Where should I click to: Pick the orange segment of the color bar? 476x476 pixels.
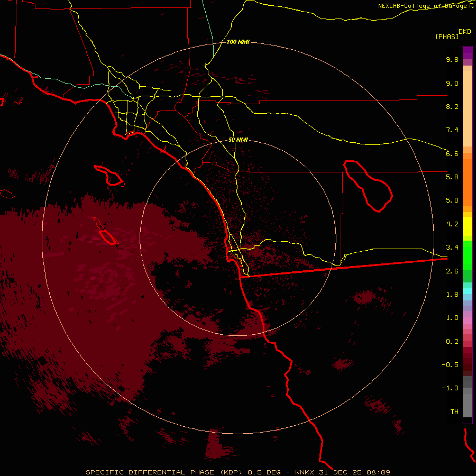(467, 183)
